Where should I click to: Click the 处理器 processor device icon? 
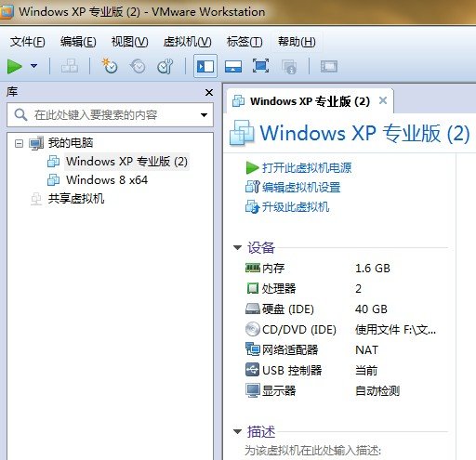(x=253, y=288)
